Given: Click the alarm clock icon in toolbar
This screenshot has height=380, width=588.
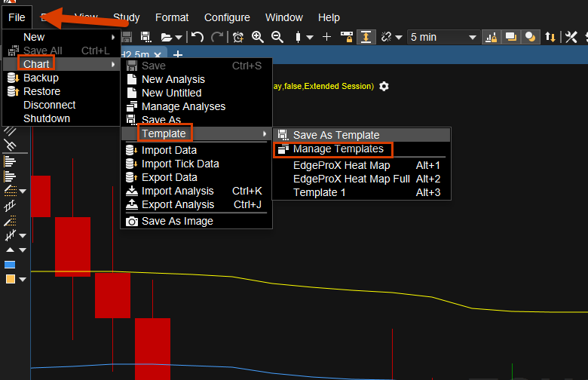Looking at the screenshot, I should click(x=238, y=37).
